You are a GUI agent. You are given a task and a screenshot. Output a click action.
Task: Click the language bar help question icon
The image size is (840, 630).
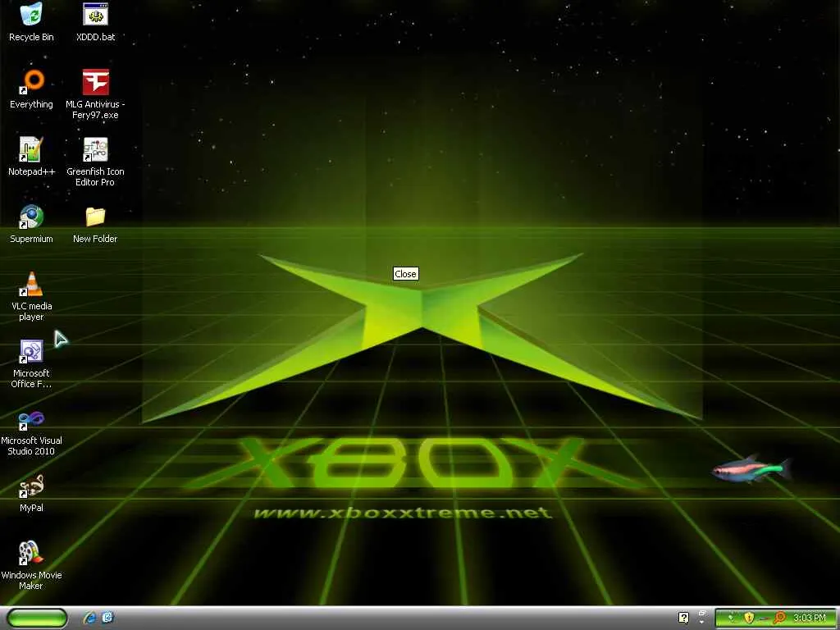pyautogui.click(x=683, y=618)
